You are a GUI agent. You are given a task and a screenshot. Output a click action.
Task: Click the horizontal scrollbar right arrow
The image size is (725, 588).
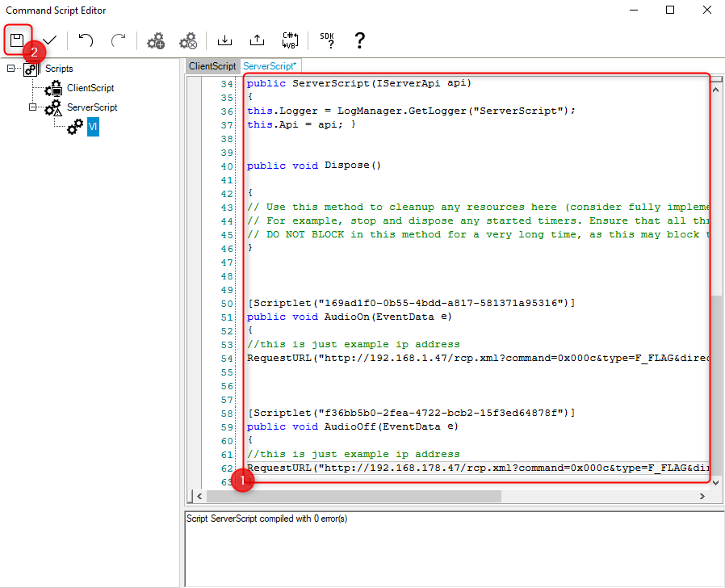pos(704,495)
